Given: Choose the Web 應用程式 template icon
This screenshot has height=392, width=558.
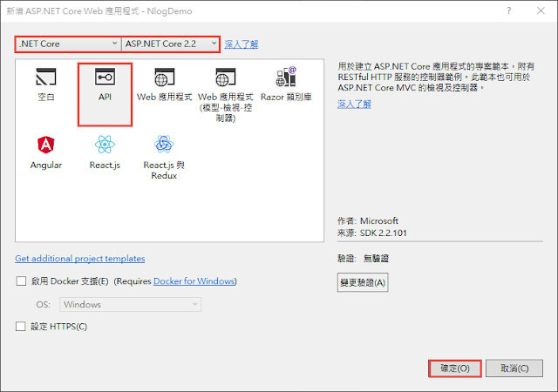Looking at the screenshot, I should [164, 78].
